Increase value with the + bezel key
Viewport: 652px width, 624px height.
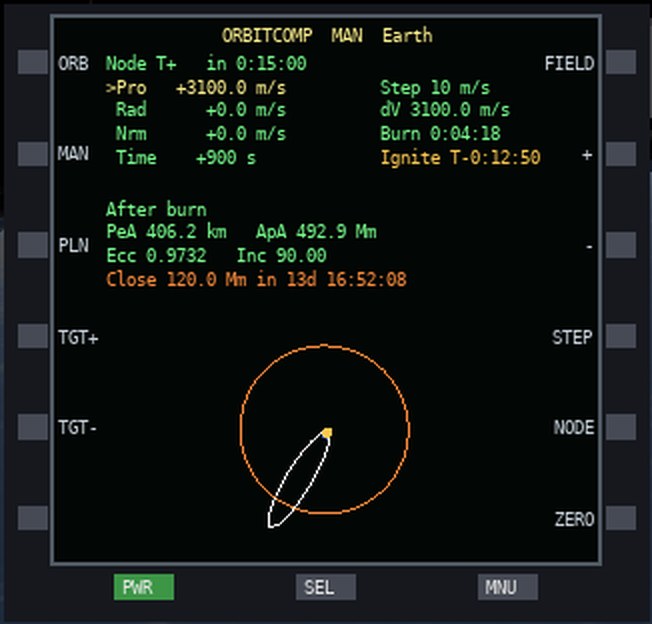tap(621, 153)
